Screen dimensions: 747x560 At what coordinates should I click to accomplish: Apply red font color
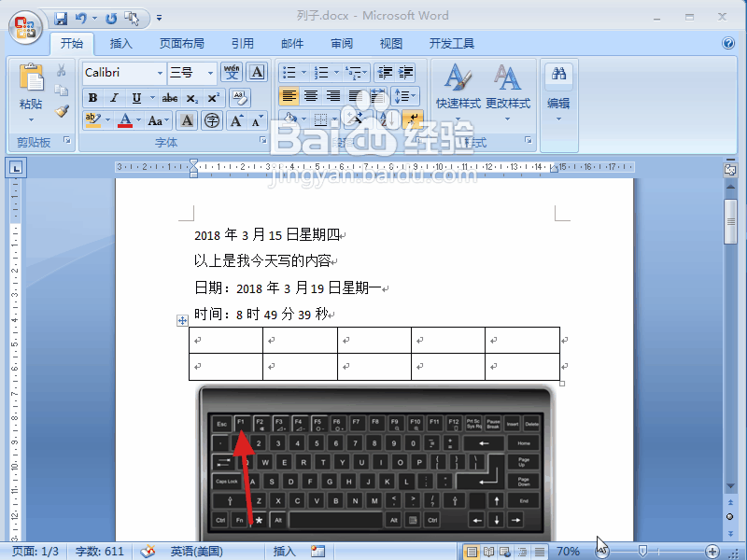click(x=125, y=120)
